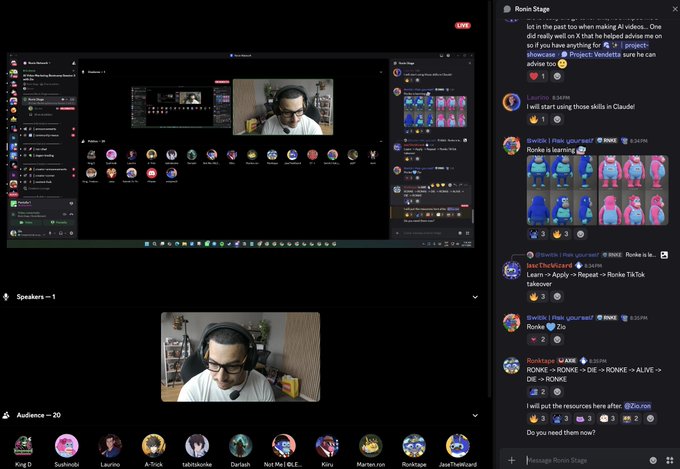Toggle fire reaction under the Ronke images
680x469 pixels.
pos(560,234)
